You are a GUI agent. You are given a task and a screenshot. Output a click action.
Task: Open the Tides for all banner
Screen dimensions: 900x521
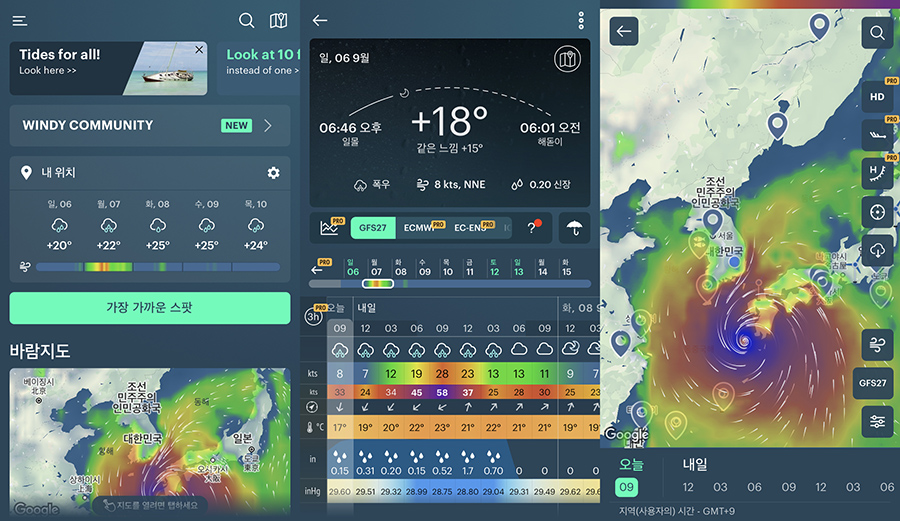point(108,68)
